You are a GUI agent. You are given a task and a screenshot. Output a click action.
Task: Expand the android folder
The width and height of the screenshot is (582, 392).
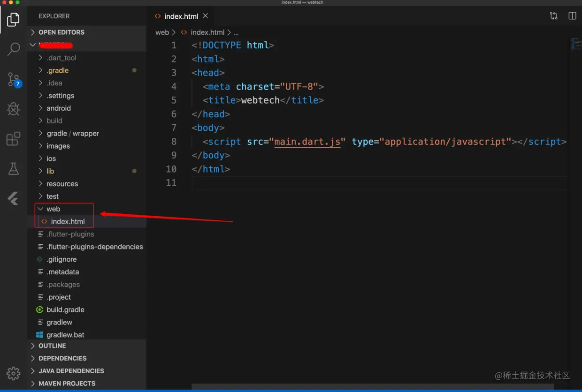(87, 108)
